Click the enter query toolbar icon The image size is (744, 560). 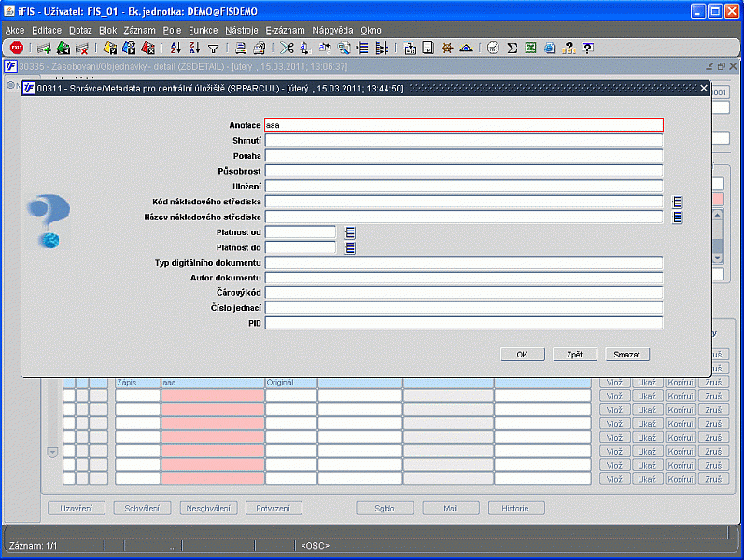pyautogui.click(x=110, y=48)
